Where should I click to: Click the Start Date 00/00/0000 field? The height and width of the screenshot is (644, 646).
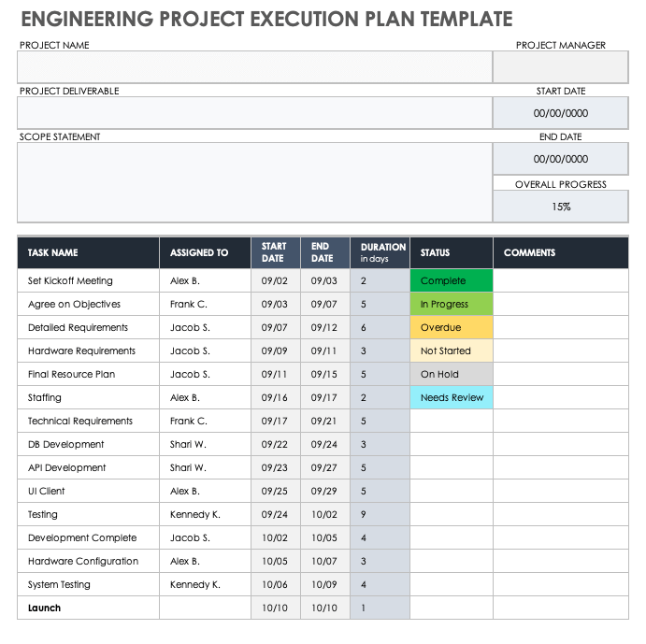[560, 113]
